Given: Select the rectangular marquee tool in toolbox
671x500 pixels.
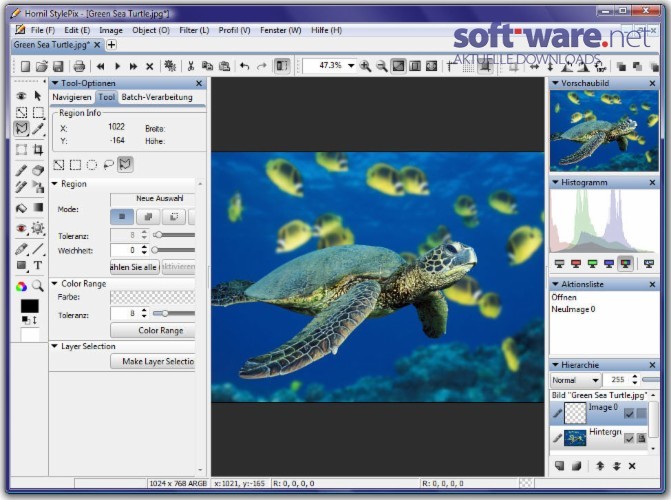Looking at the screenshot, I should click(38, 112).
